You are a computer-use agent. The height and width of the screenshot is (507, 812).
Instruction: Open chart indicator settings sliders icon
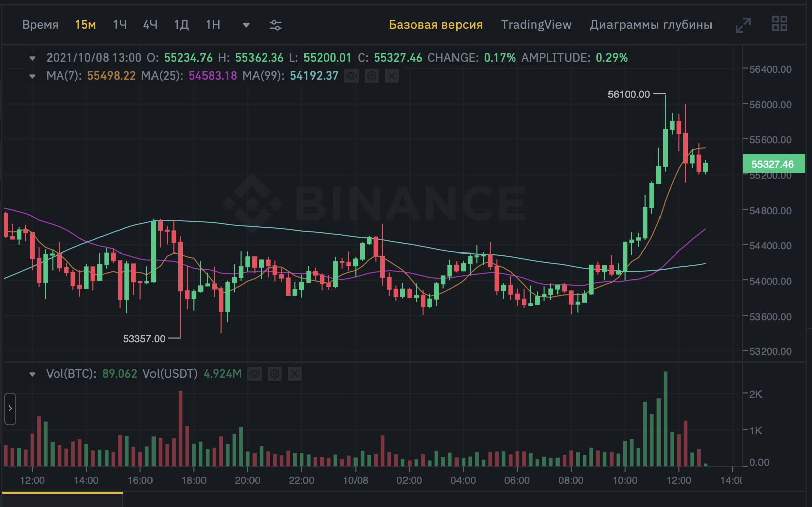[276, 25]
